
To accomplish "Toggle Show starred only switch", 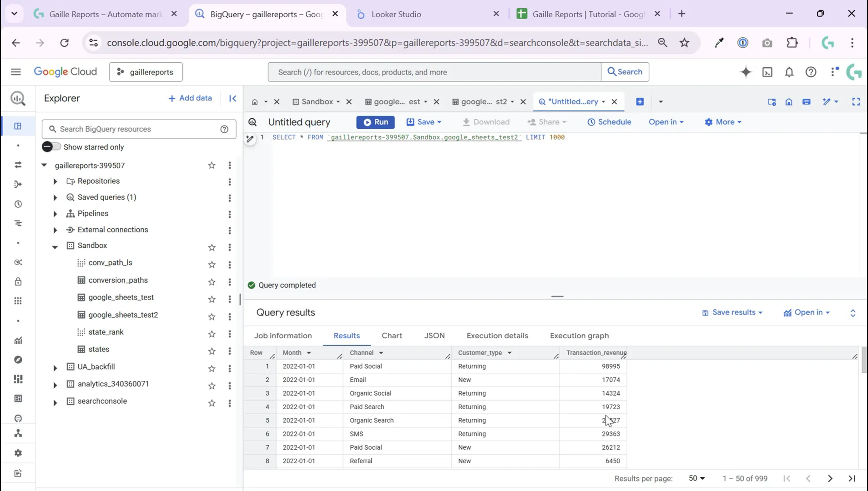I will (x=51, y=147).
